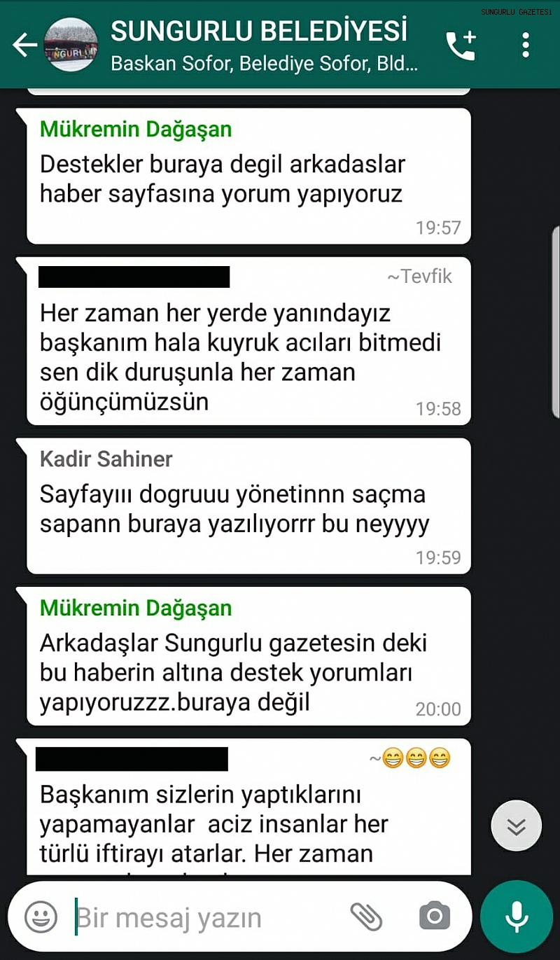
Task: Tap the participant list subtitle 'Baskan Sofor'
Action: [x=265, y=64]
